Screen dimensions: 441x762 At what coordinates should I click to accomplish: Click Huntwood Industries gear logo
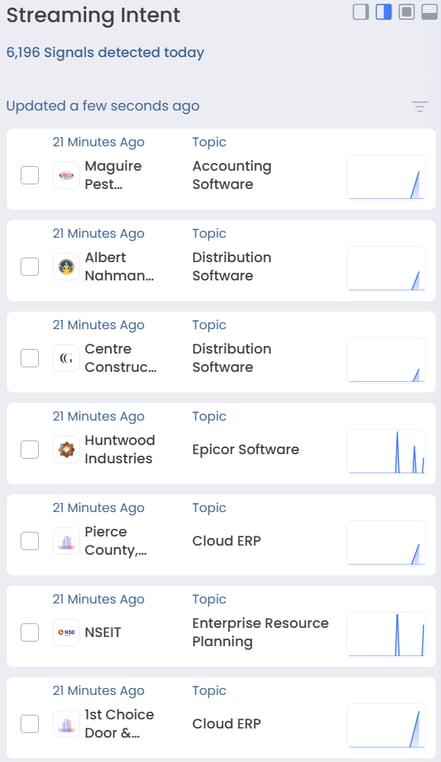66,450
